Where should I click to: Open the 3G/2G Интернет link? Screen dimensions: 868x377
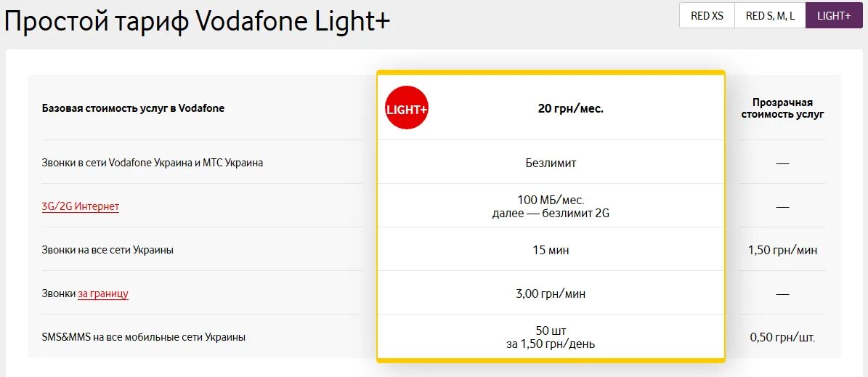80,206
